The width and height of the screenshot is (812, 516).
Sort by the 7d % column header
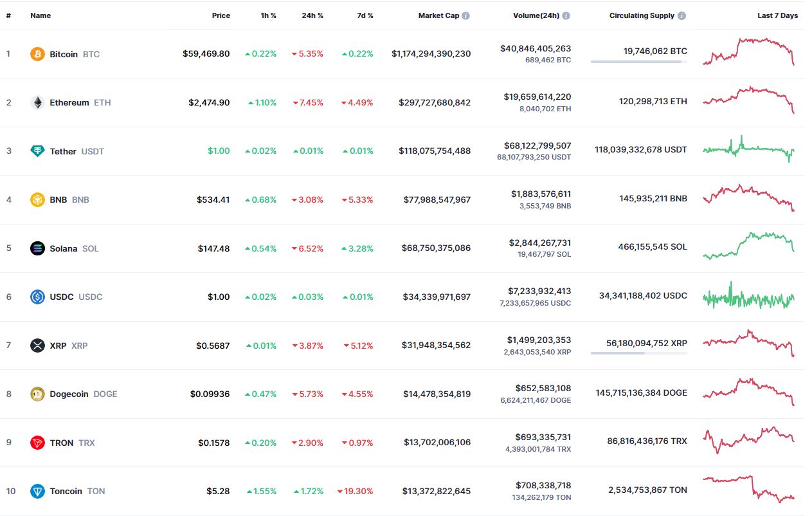pyautogui.click(x=365, y=15)
